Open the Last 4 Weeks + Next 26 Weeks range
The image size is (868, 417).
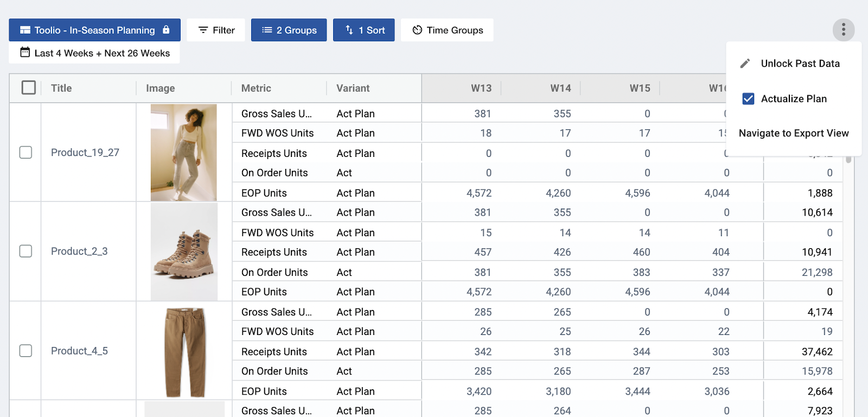point(94,53)
